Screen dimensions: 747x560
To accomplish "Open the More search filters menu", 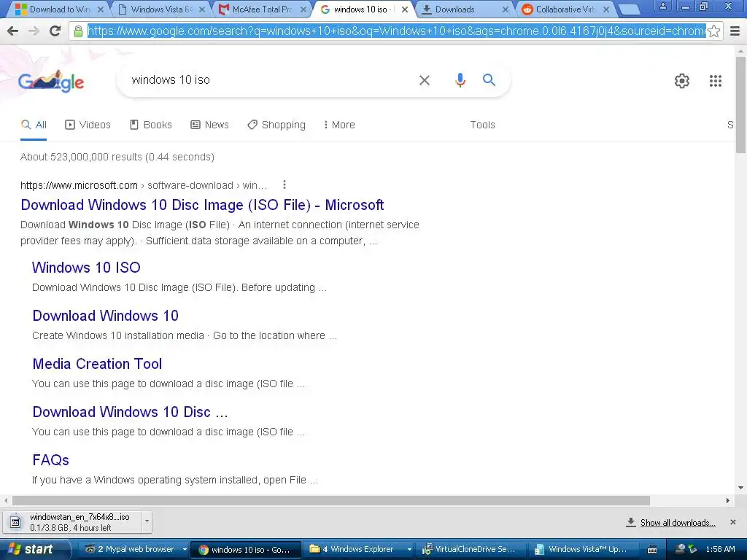I will coord(338,125).
